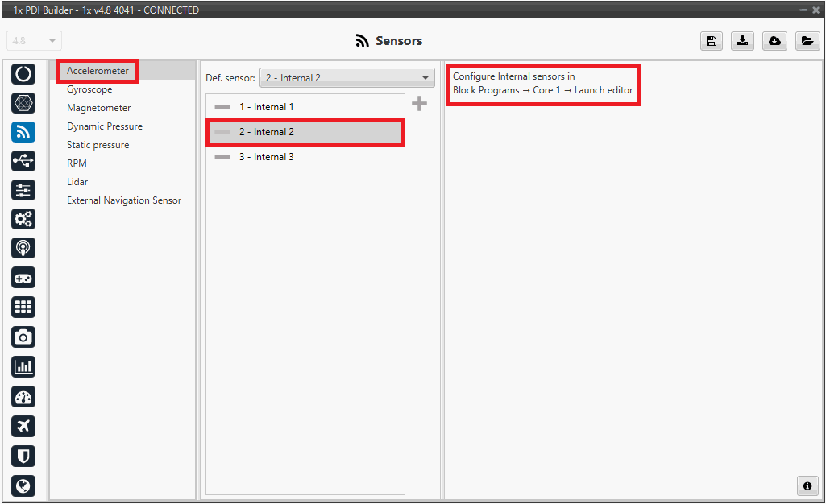Close the PDI Builder window
Screen dimensions: 826x504
[816, 10]
